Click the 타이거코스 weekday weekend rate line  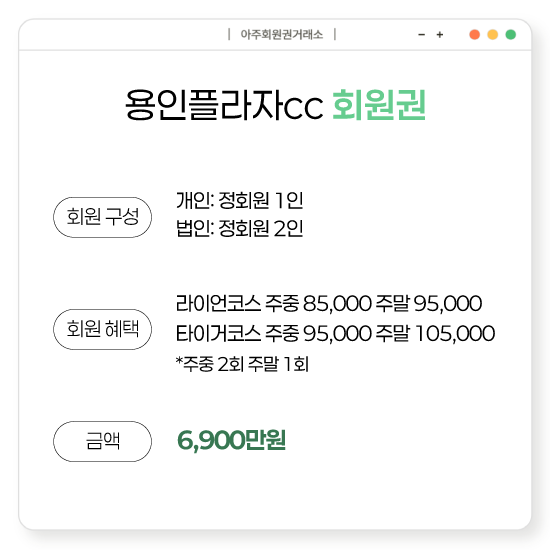pos(335,333)
